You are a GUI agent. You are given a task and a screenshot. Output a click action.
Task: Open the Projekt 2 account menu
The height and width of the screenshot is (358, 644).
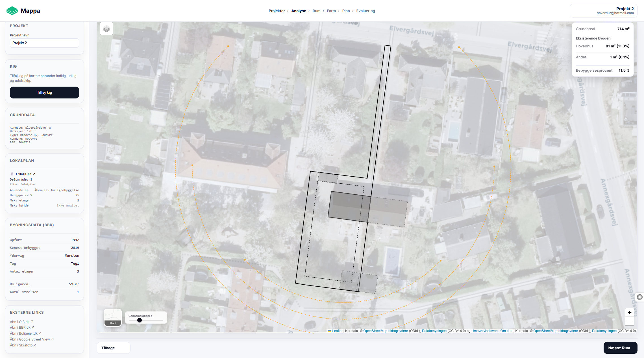[603, 11]
